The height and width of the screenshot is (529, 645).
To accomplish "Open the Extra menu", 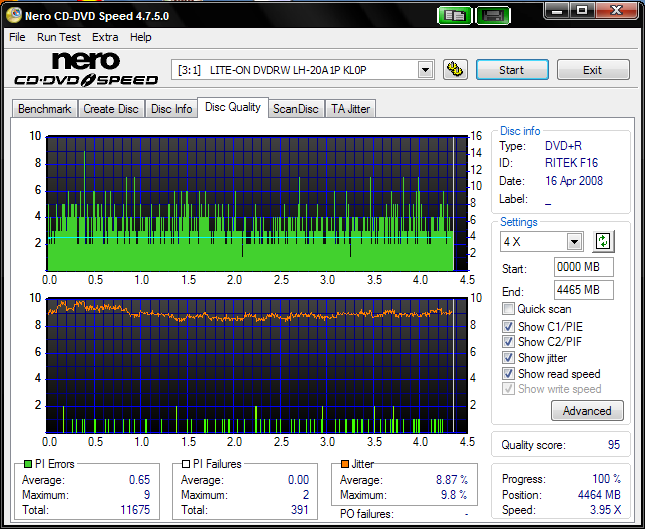I will [x=105, y=37].
